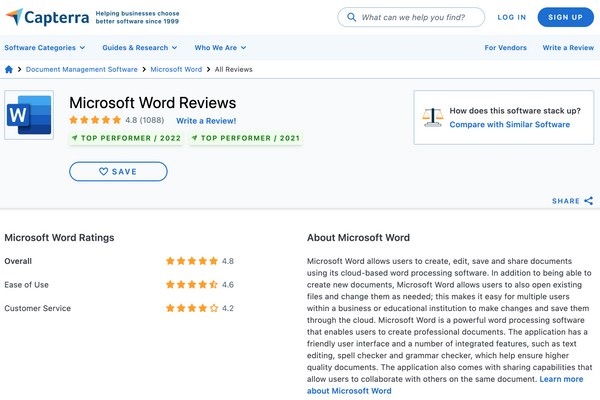Expand Software Categories dropdown
This screenshot has width=600, height=400.
click(45, 48)
